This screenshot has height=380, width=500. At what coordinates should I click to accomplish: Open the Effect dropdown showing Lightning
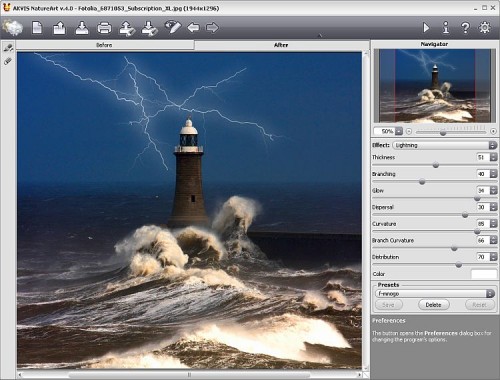tap(445, 145)
